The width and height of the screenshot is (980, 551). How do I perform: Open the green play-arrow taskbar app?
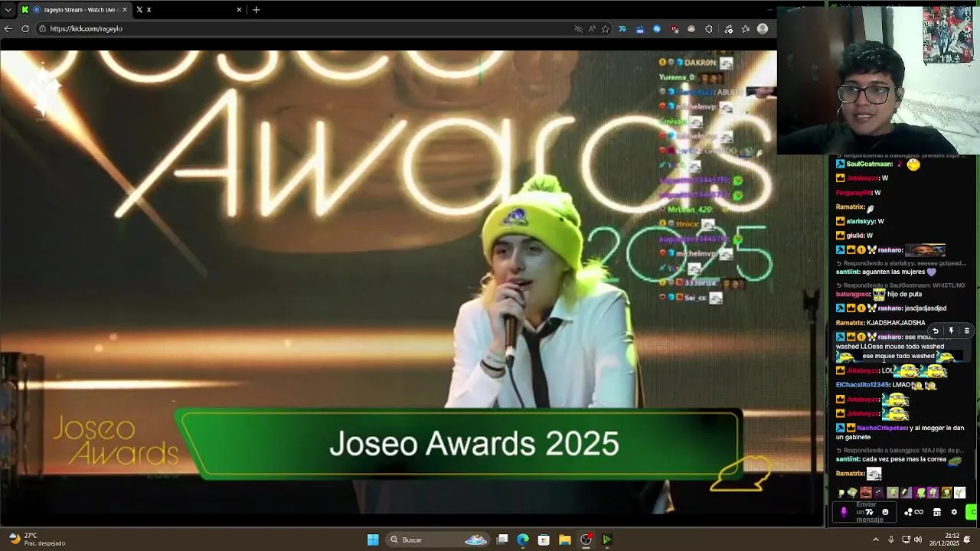[606, 540]
